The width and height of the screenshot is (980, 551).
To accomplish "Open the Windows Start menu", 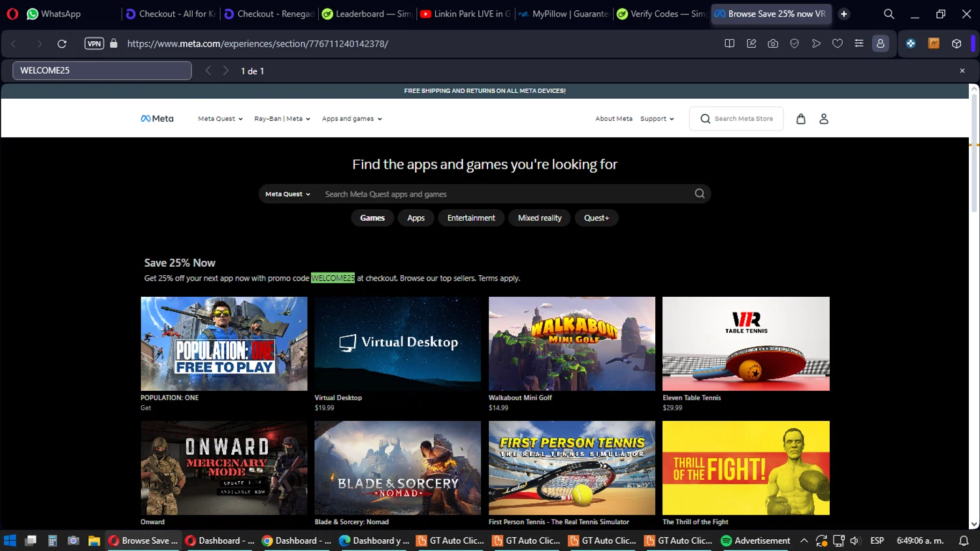I will pyautogui.click(x=10, y=541).
